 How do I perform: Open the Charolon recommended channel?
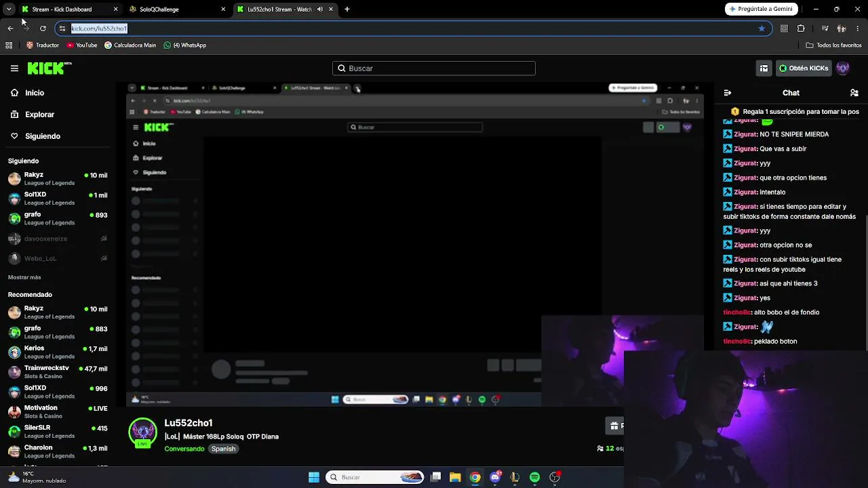click(58, 451)
